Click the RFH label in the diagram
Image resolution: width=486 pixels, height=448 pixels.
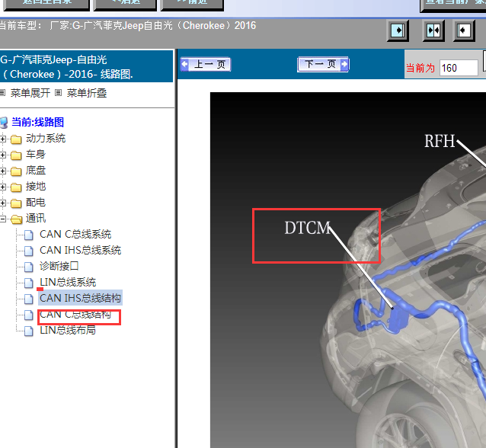point(440,141)
